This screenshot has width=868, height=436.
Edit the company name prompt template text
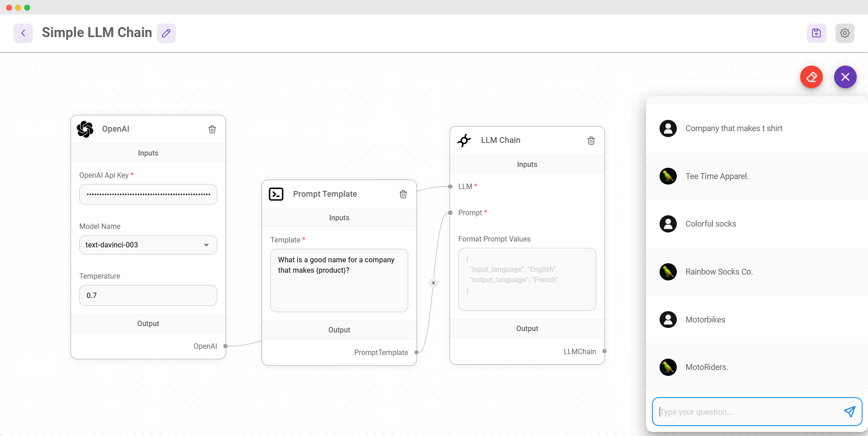(339, 280)
